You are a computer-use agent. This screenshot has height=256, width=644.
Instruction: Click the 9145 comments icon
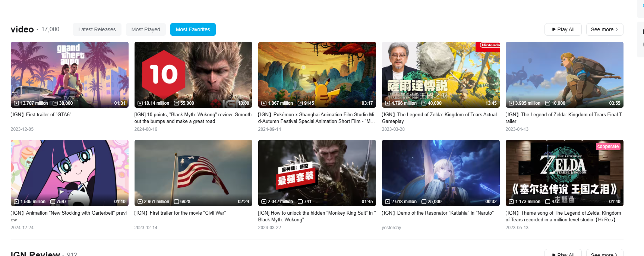[x=300, y=103]
